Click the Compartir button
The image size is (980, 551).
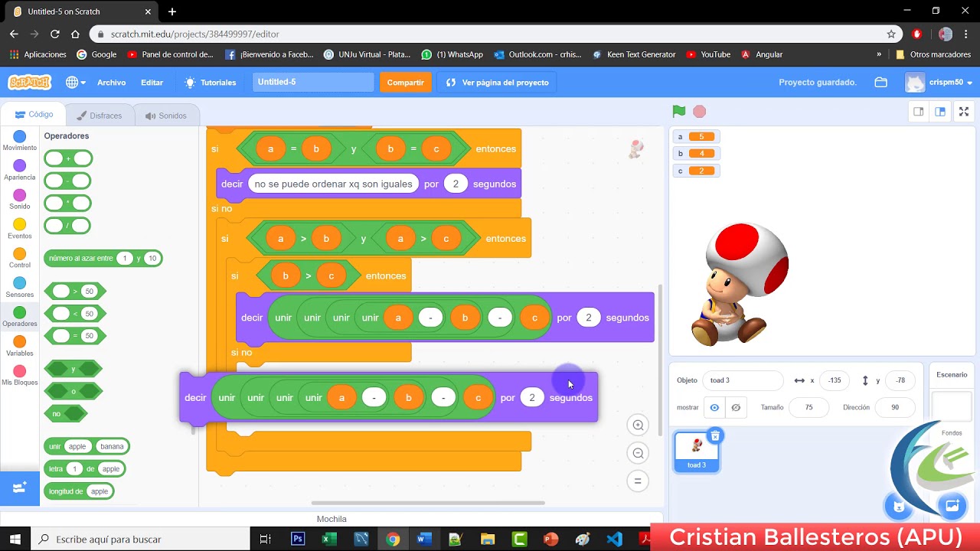pos(405,82)
